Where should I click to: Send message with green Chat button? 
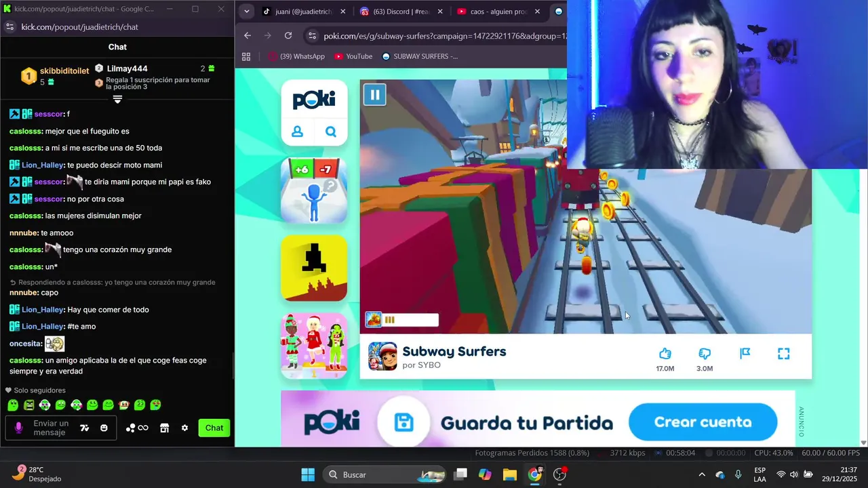[x=214, y=428]
